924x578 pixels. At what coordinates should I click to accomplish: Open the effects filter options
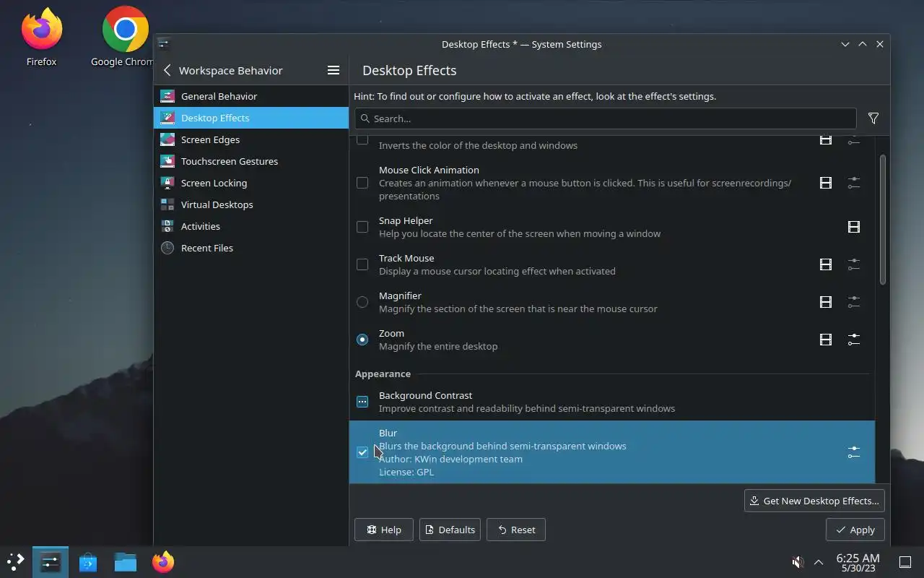tap(873, 118)
